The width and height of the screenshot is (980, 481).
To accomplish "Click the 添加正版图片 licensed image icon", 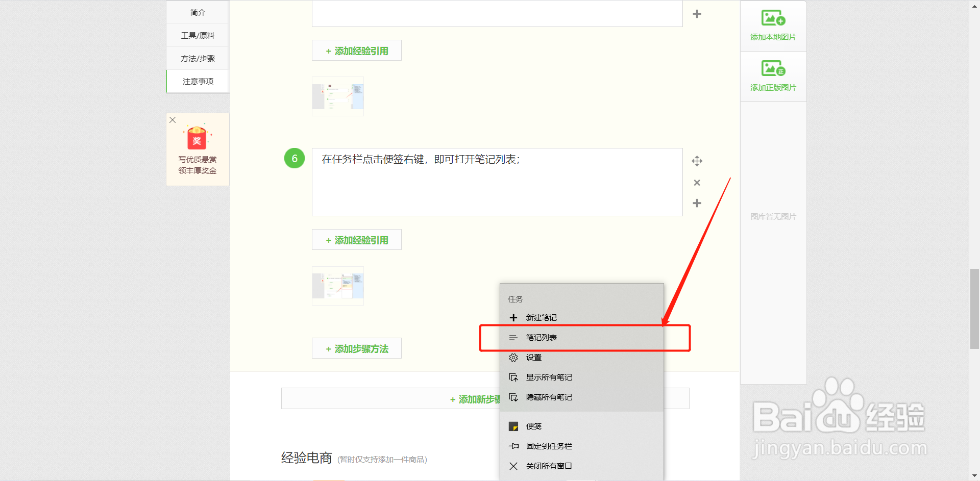I will [772, 69].
